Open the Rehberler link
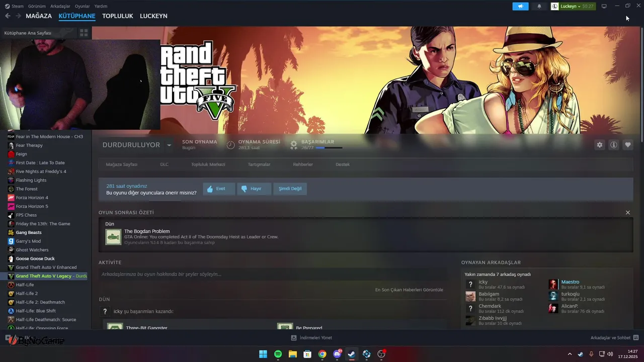 pyautogui.click(x=303, y=164)
